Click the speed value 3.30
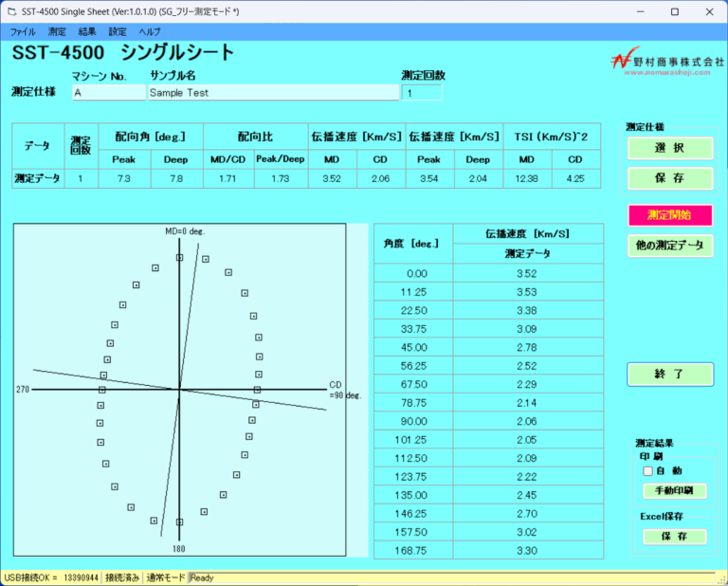Image resolution: width=728 pixels, height=586 pixels. [527, 551]
